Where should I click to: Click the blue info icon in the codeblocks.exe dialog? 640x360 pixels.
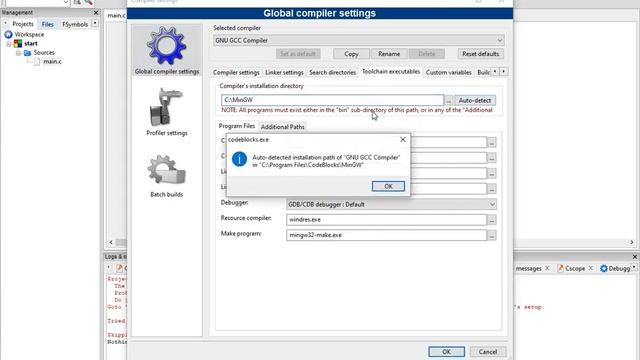(239, 159)
